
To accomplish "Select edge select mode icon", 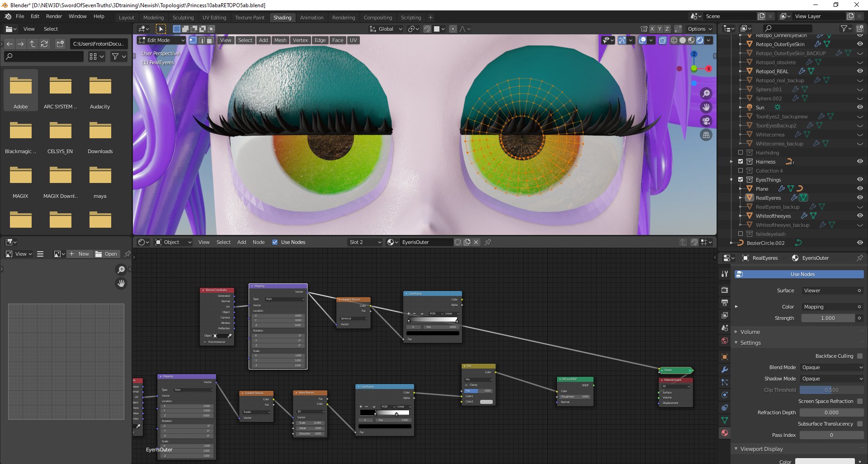I will tap(201, 40).
